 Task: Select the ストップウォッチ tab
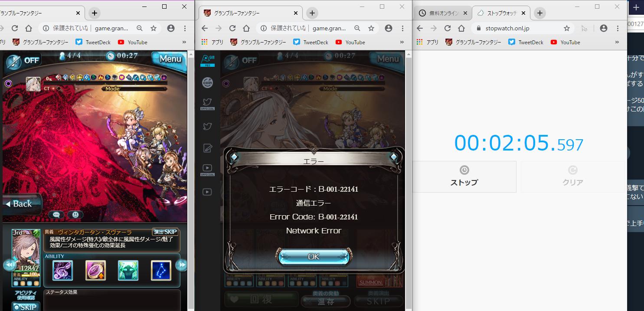tap(501, 13)
